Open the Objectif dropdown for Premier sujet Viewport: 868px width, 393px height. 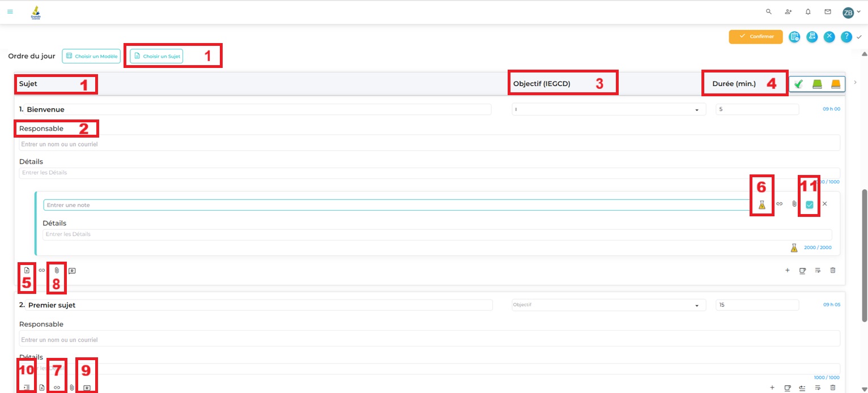click(609, 305)
